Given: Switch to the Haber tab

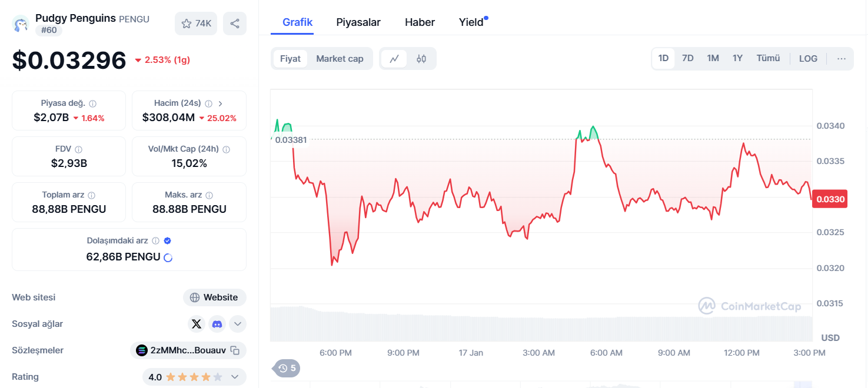Looking at the screenshot, I should pos(420,22).
